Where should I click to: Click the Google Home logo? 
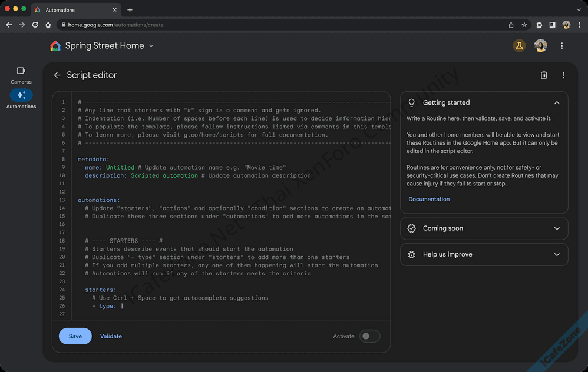[55, 46]
